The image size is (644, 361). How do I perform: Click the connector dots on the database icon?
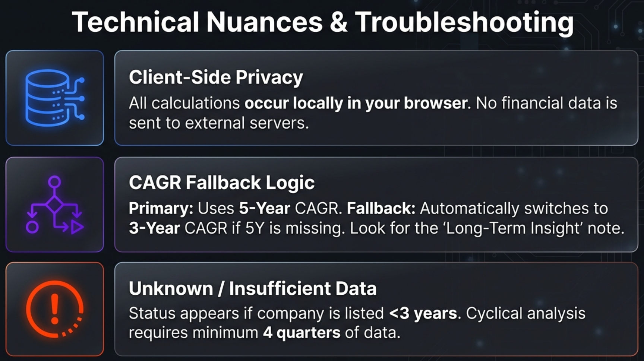point(81,99)
